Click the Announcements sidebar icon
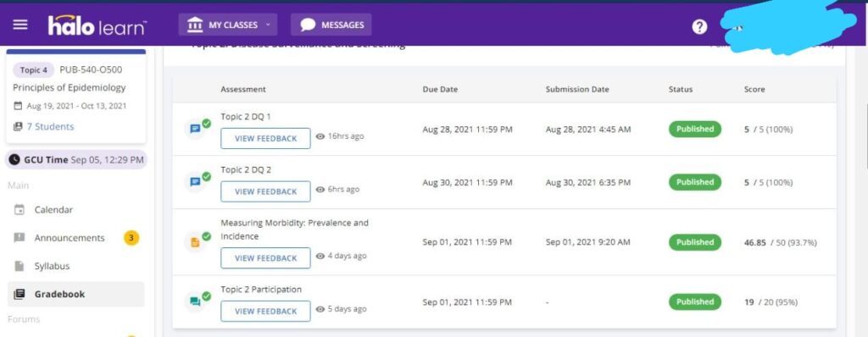 click(x=19, y=238)
